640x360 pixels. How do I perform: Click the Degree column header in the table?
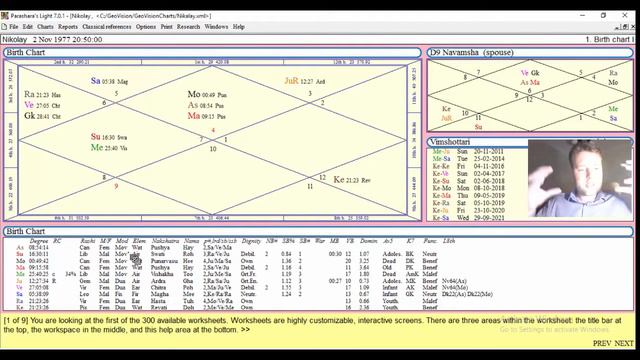coord(39,241)
